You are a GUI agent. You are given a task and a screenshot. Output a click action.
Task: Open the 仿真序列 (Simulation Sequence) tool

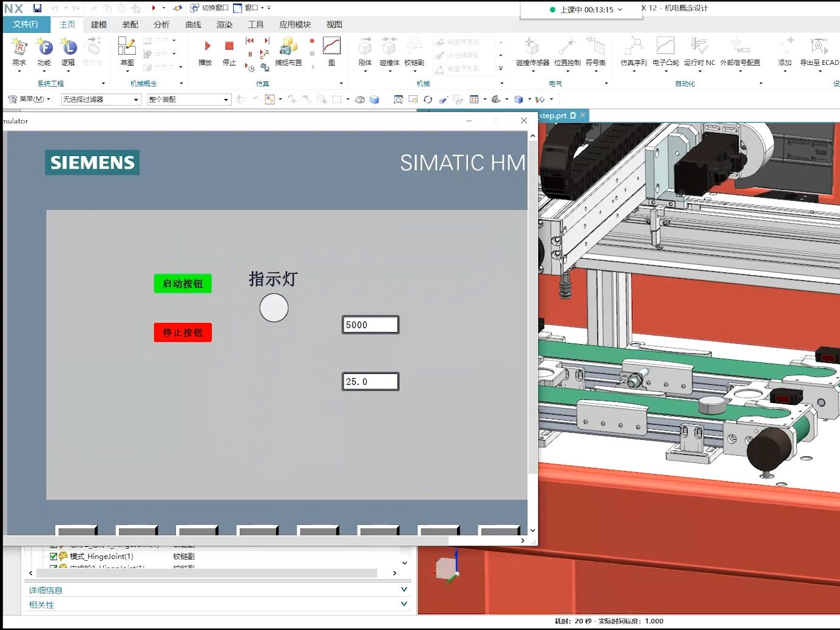634,53
